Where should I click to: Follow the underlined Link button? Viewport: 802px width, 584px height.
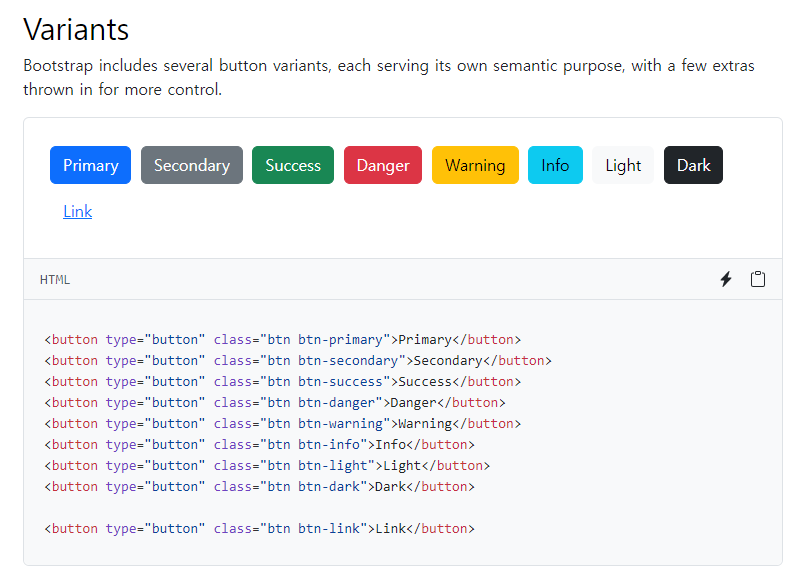click(x=77, y=211)
